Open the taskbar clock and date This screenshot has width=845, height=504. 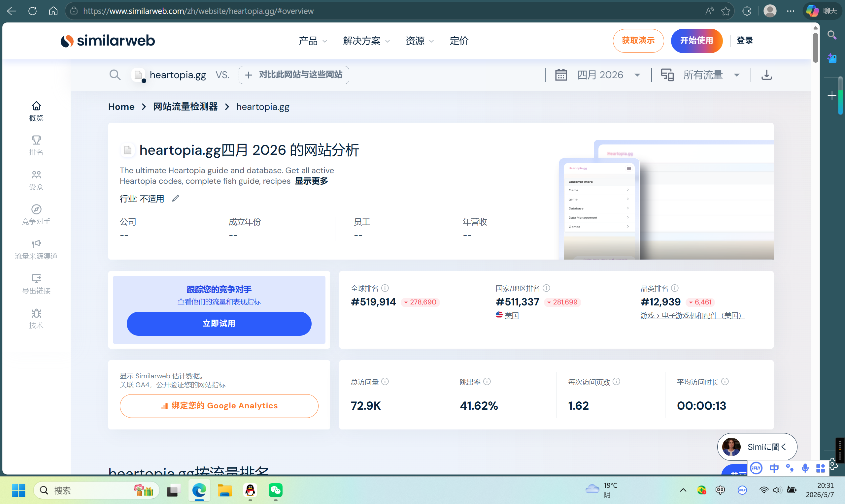tap(820, 490)
